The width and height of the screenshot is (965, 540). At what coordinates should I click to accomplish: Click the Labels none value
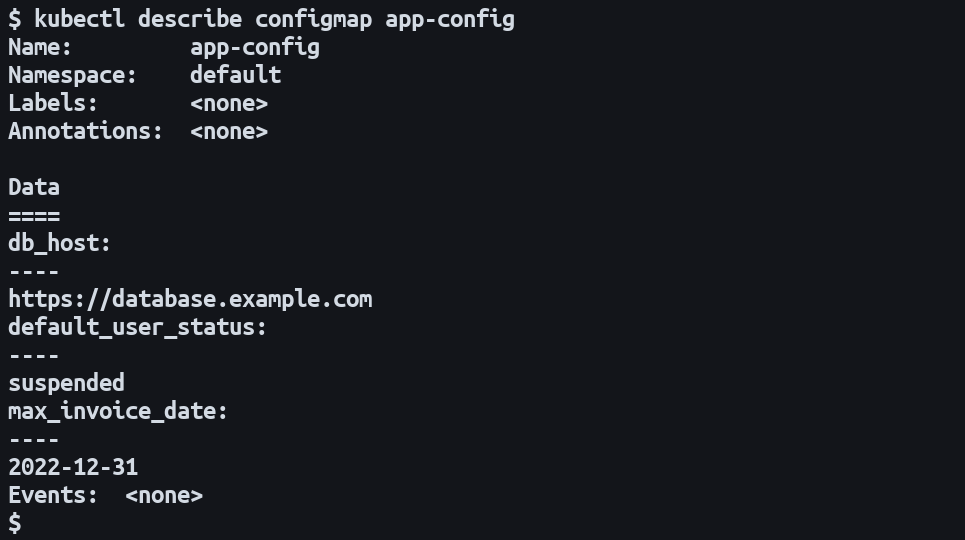(228, 103)
